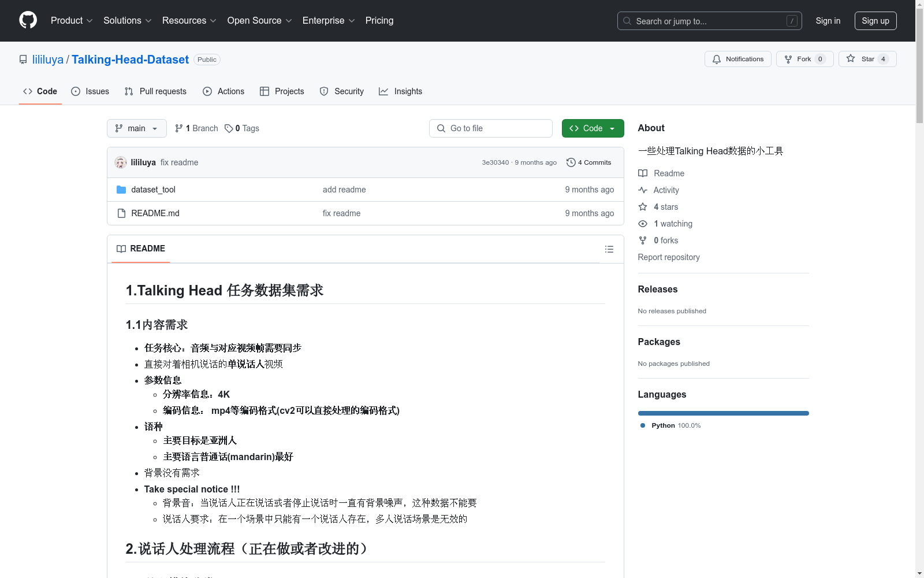Click the Python language bar
Image resolution: width=924 pixels, height=578 pixels.
[x=723, y=413]
